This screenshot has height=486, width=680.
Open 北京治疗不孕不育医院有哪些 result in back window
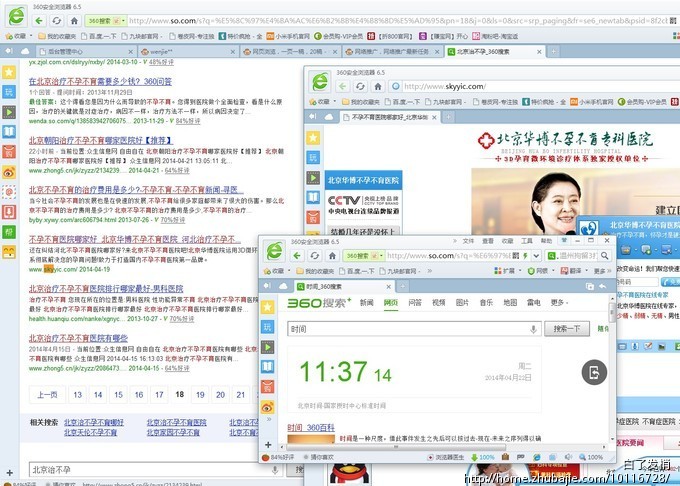[78, 338]
